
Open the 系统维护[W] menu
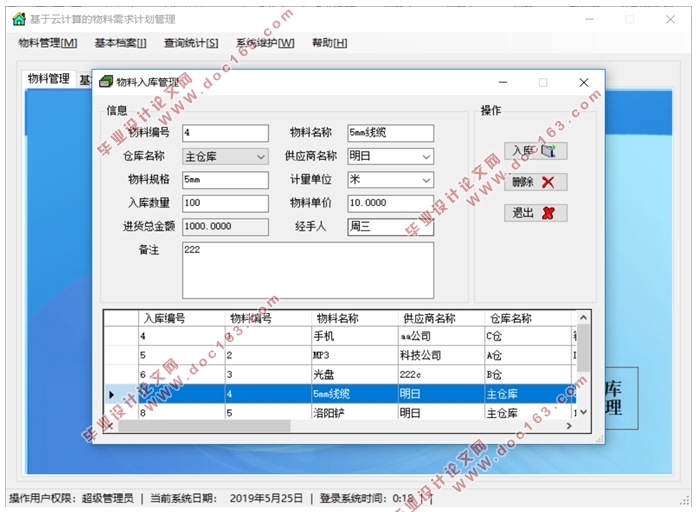(x=265, y=43)
